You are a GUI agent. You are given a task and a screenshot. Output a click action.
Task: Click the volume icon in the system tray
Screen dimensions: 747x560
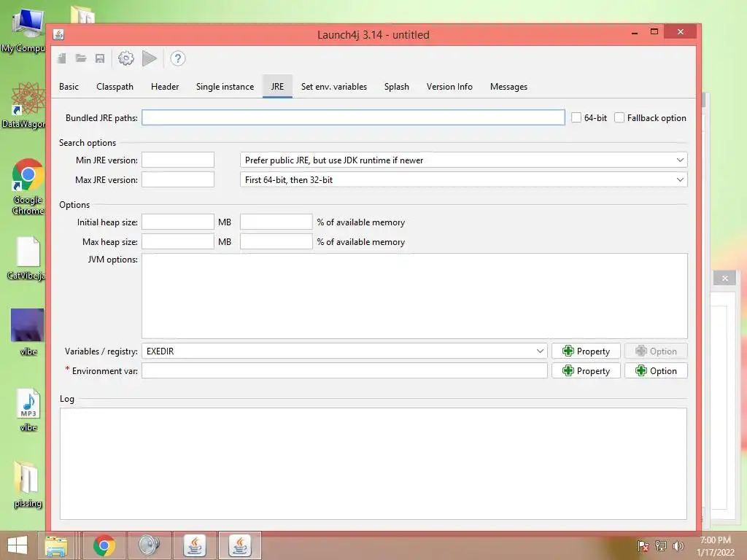(x=678, y=545)
